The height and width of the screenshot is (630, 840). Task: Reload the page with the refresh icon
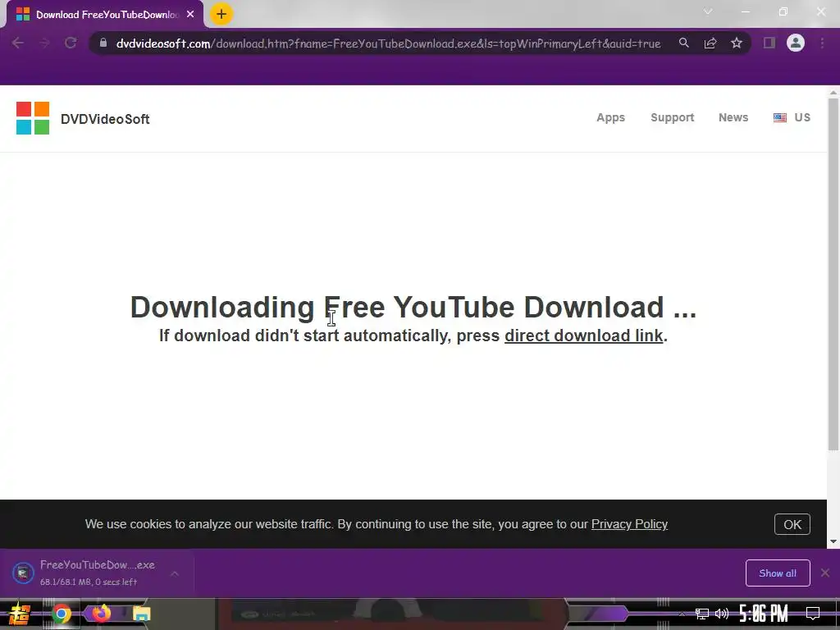(x=71, y=43)
